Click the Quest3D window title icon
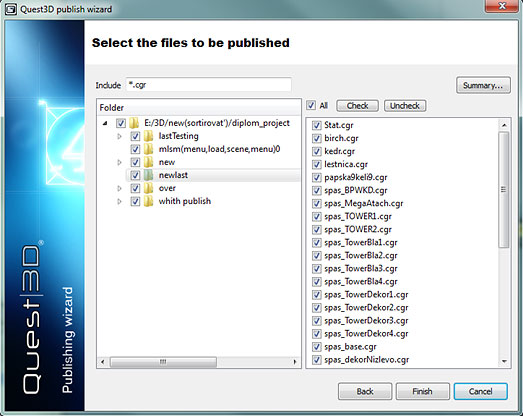 click(x=11, y=9)
